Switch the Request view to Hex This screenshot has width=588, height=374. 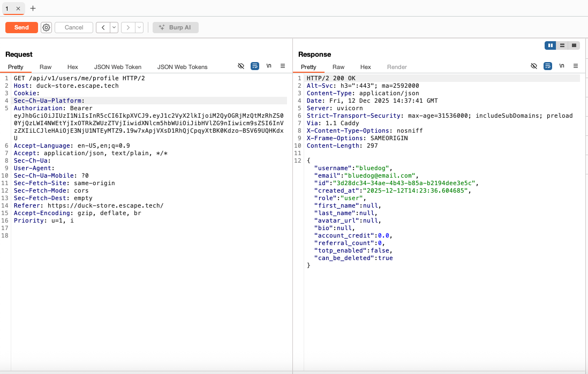tap(72, 67)
